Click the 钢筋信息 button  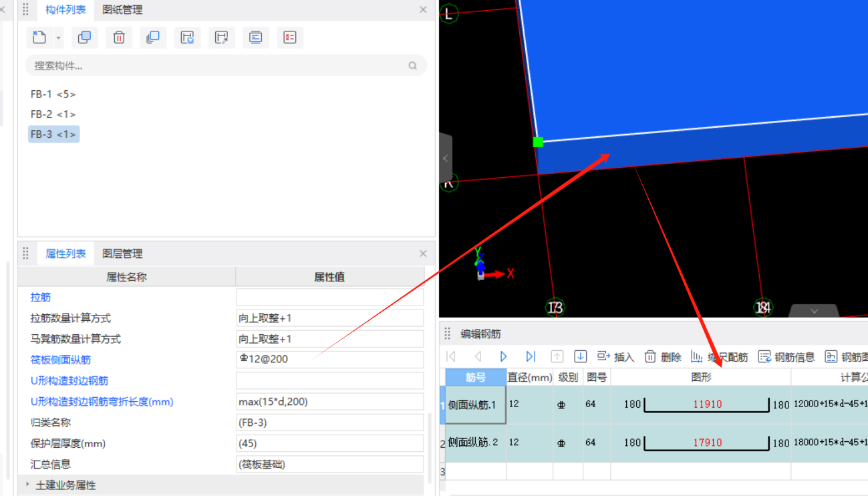click(x=786, y=357)
